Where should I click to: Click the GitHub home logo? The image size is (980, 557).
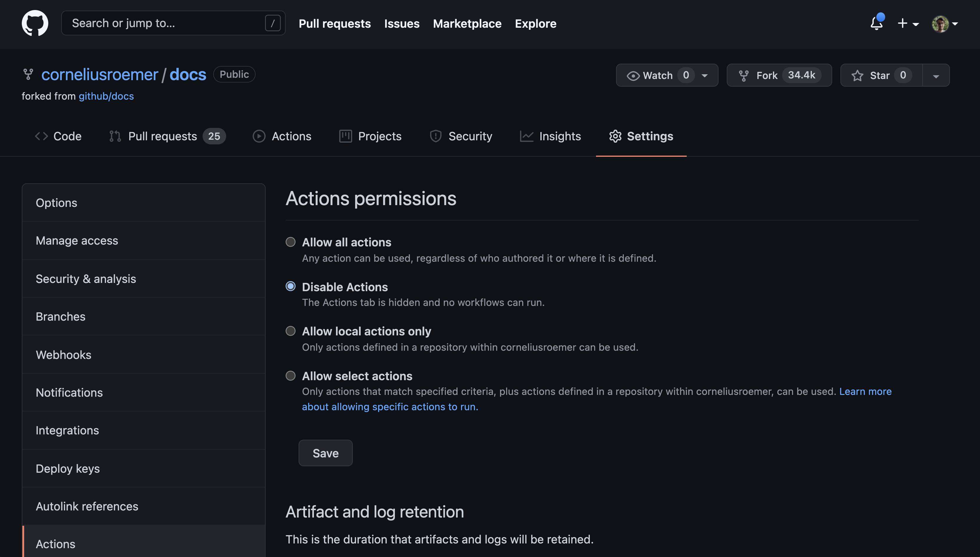click(x=35, y=23)
